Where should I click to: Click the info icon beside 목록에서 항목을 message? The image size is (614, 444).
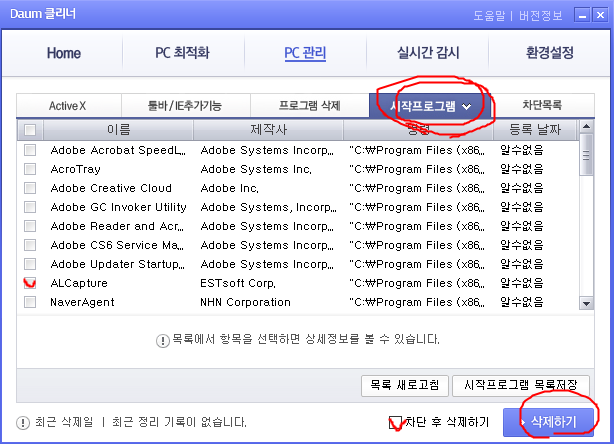[x=163, y=340]
